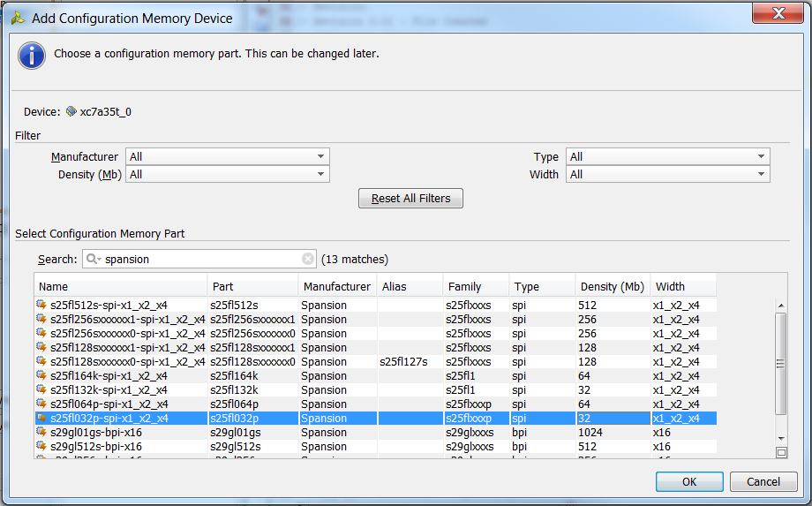
Task: Open the Density (Mb) filter dropdown
Action: (x=228, y=175)
